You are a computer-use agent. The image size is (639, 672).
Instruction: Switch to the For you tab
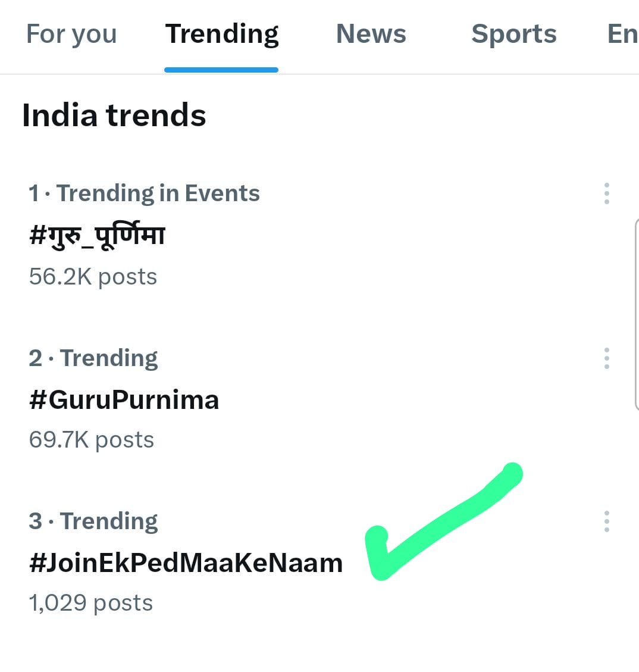[71, 34]
